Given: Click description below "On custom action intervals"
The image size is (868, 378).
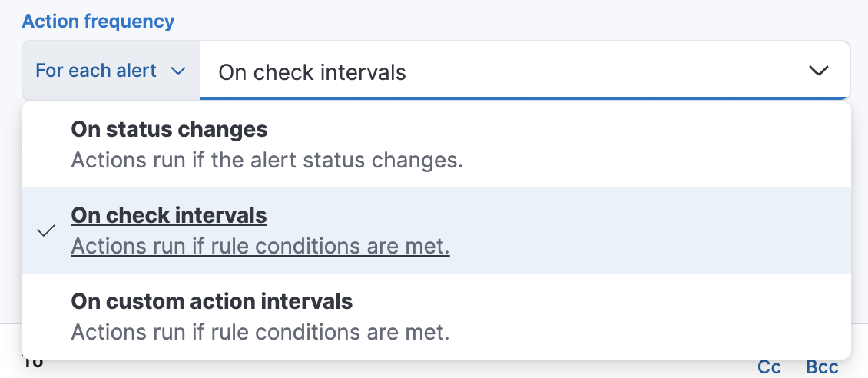Looking at the screenshot, I should click(x=260, y=333).
